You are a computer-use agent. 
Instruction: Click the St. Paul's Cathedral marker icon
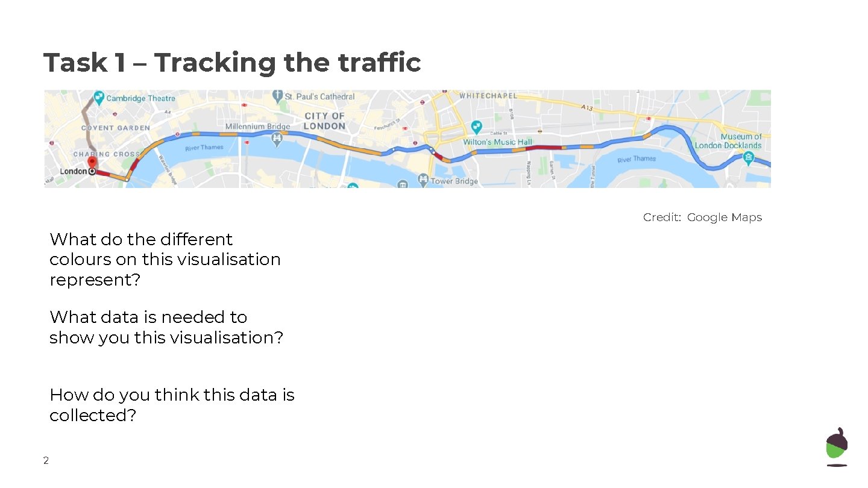277,96
